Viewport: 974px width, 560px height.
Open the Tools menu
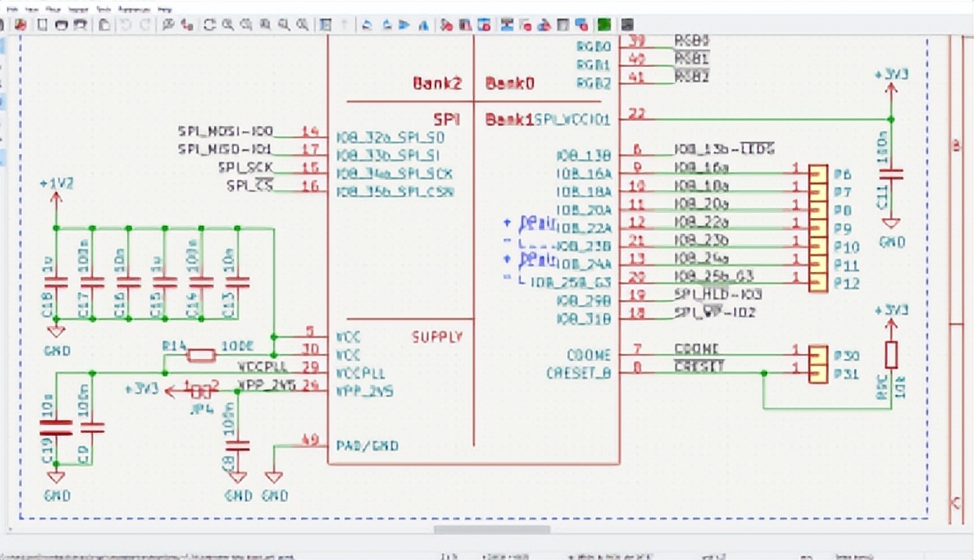pyautogui.click(x=103, y=8)
